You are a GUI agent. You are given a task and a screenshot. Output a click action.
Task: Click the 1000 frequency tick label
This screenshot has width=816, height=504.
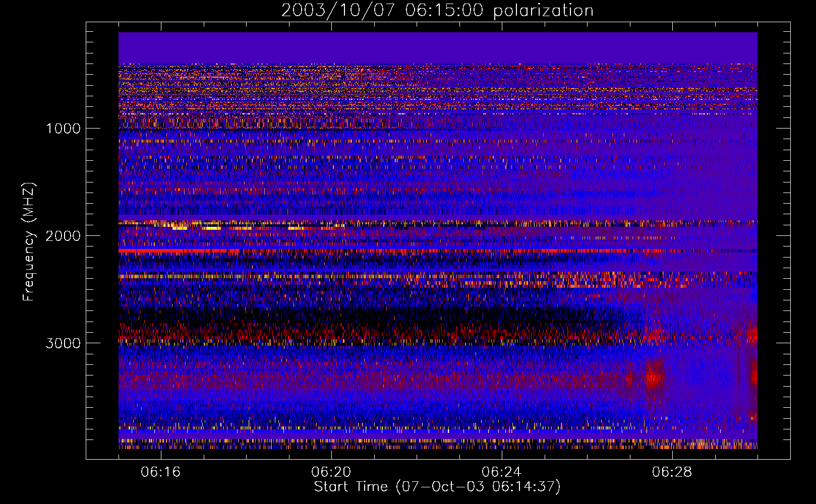(x=63, y=129)
